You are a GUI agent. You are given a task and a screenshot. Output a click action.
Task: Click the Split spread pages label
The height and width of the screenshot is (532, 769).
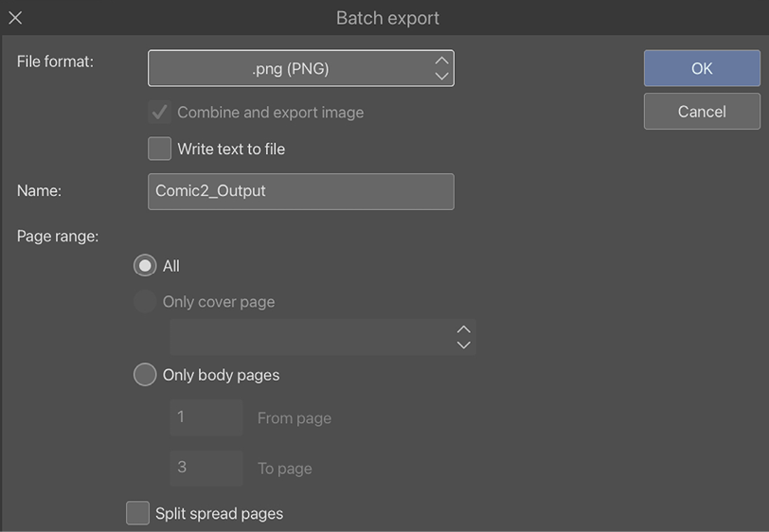coord(219,513)
